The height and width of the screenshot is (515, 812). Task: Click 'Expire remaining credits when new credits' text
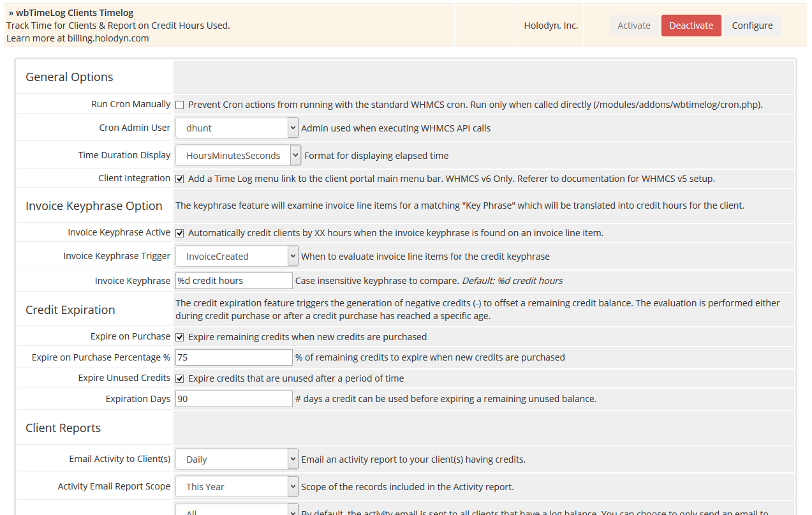coord(307,337)
